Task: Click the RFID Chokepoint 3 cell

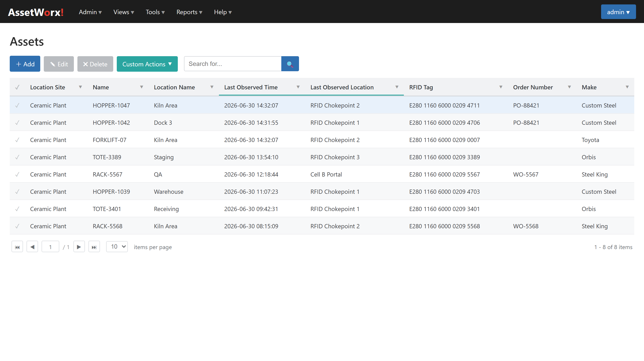Action: tap(335, 157)
